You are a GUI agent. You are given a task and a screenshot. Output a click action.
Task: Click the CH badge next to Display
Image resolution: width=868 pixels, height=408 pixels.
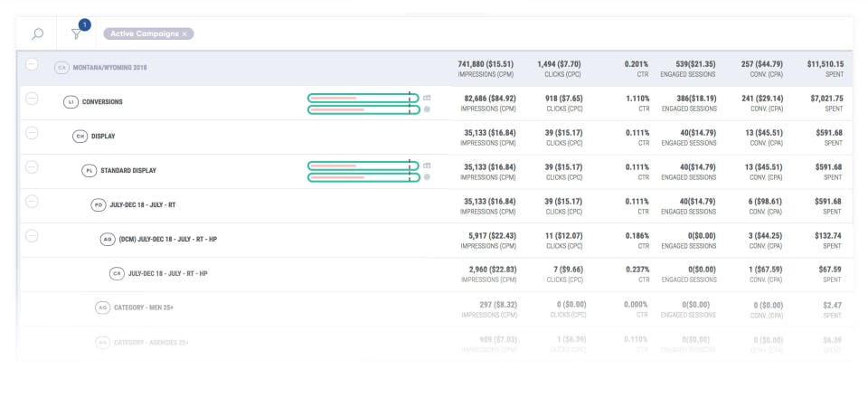(80, 136)
